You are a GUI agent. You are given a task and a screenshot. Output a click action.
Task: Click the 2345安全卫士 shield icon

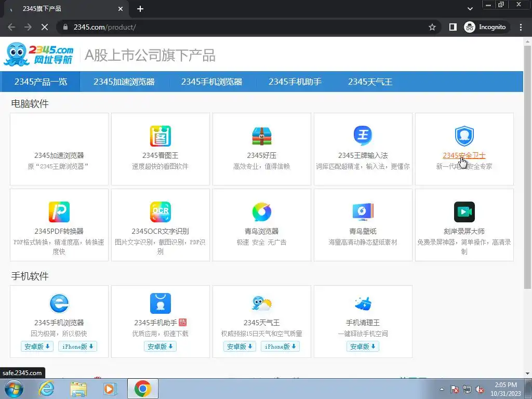click(x=464, y=136)
